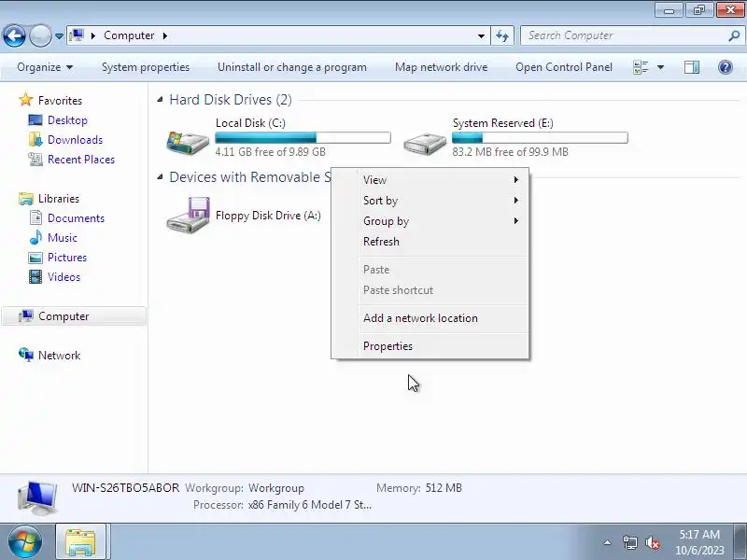Expand the arrow after Computer in address bar

tap(165, 35)
